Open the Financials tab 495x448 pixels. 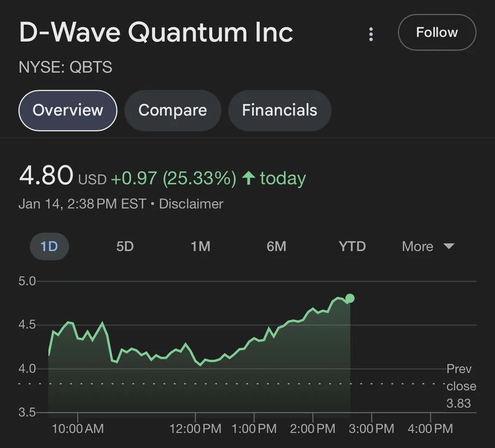coord(279,110)
